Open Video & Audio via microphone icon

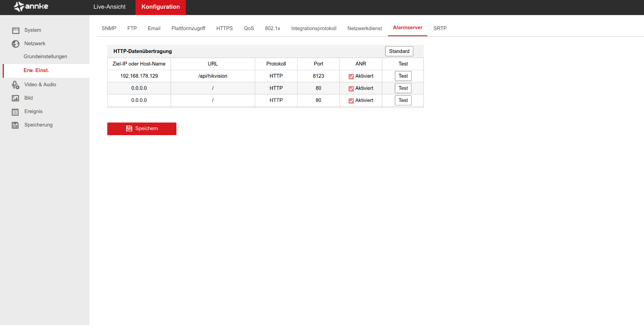click(15, 85)
